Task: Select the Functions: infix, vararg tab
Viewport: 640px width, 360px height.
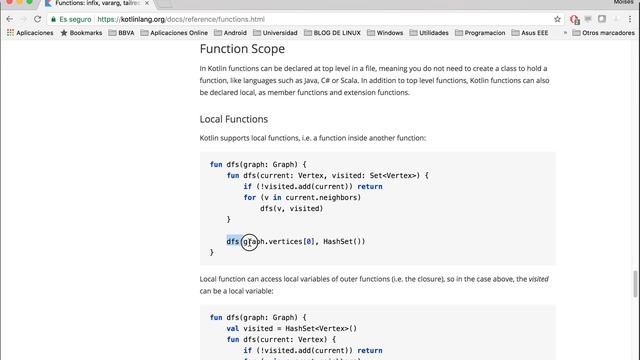Action: point(97,3)
